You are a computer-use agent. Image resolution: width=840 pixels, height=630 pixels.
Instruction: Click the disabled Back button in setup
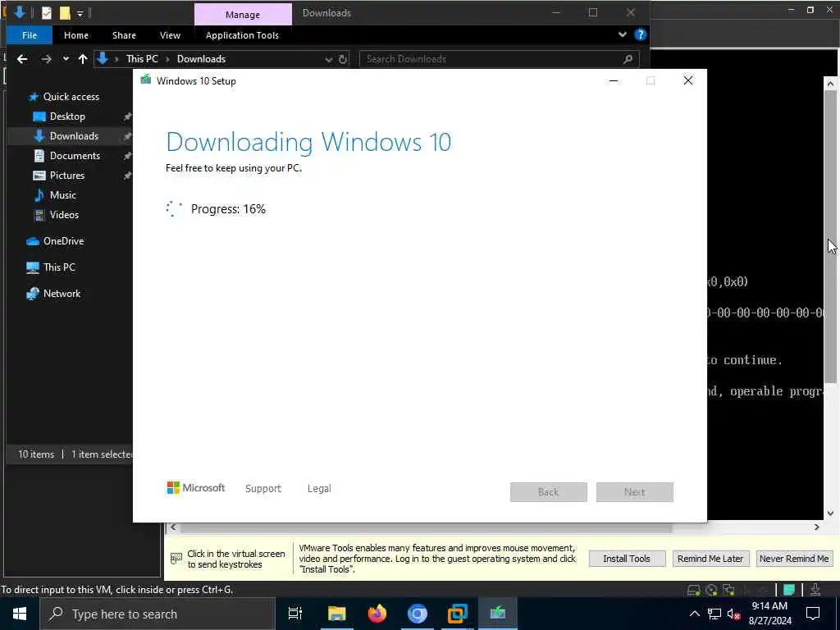pos(549,492)
